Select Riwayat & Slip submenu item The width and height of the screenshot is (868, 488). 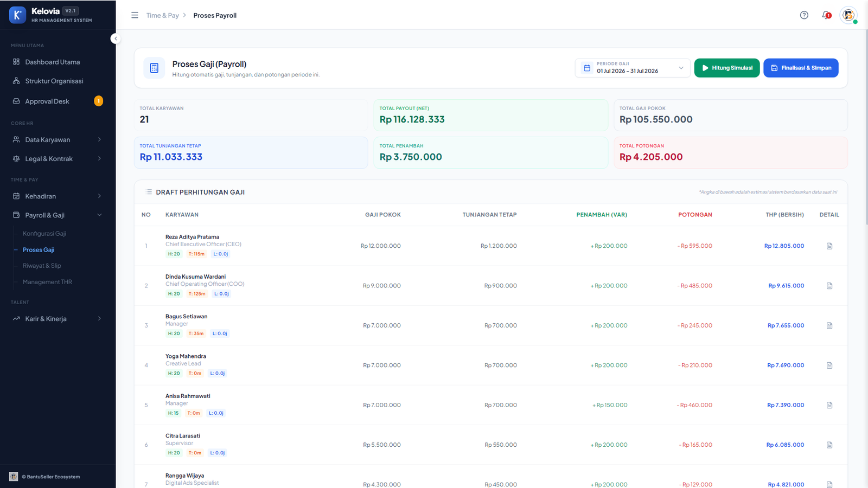click(x=42, y=266)
